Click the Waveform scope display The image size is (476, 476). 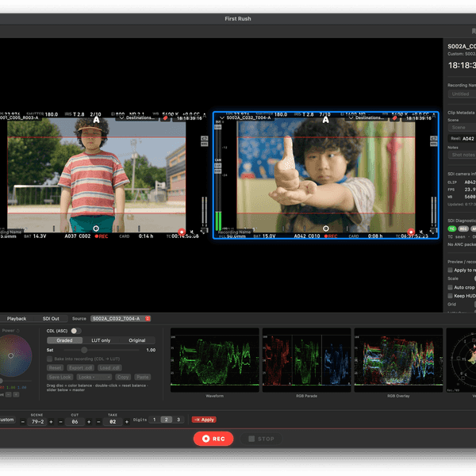pyautogui.click(x=215, y=359)
